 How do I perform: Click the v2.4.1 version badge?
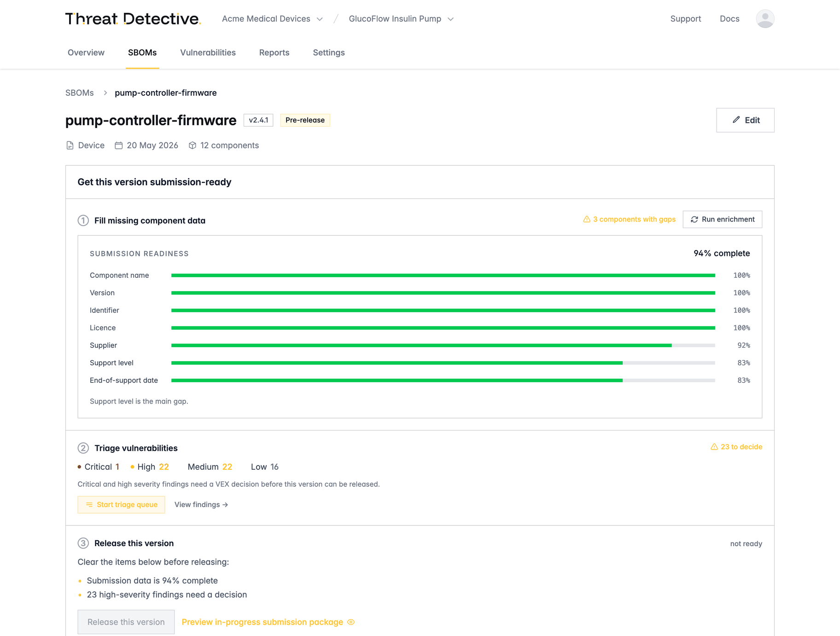pyautogui.click(x=258, y=120)
